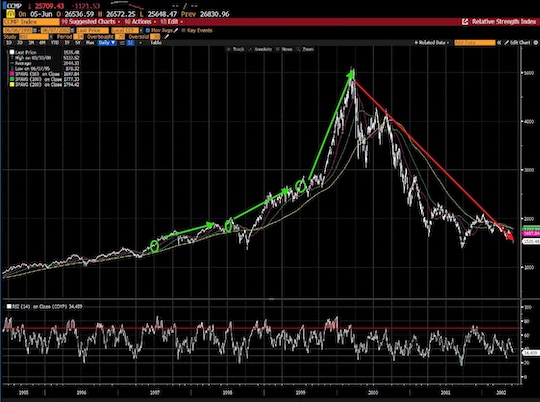Screen dimensions: 540x402
Task: Switch to the Table view
Action: click(x=156, y=43)
